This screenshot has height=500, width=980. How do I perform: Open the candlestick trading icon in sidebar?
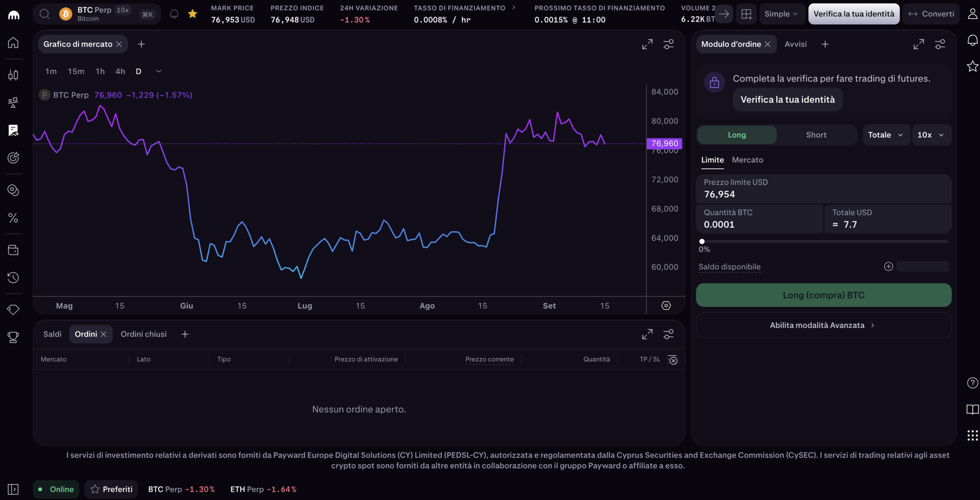click(13, 75)
